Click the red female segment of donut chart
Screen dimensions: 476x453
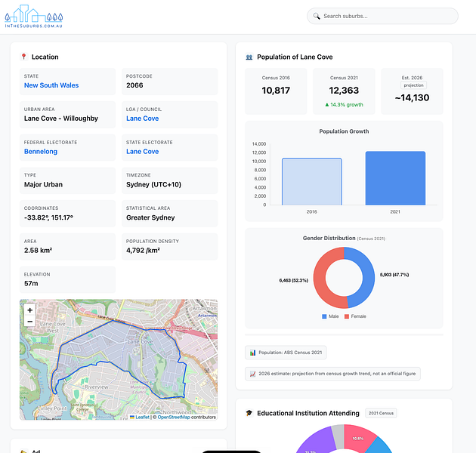coord(320,278)
